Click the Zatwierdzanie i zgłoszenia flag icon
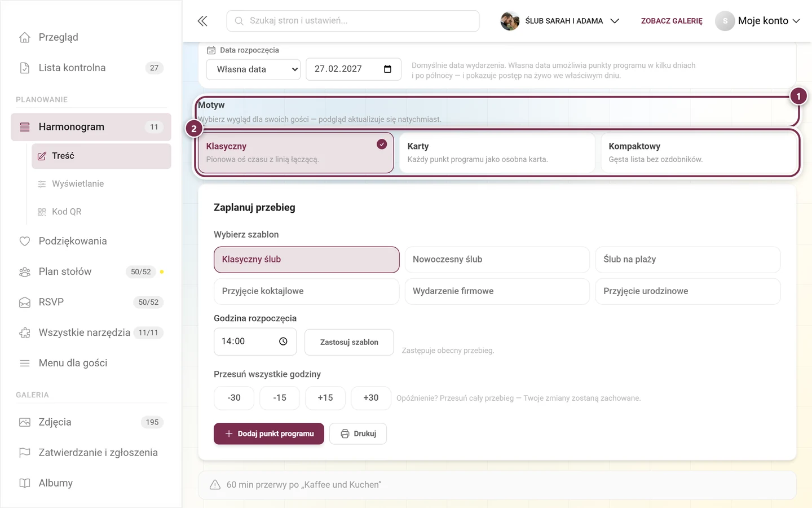 pos(25,453)
